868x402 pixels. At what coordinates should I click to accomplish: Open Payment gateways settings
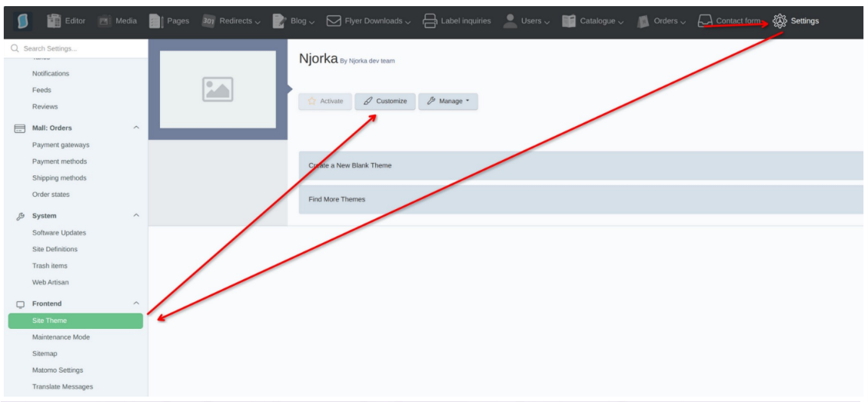coord(60,145)
